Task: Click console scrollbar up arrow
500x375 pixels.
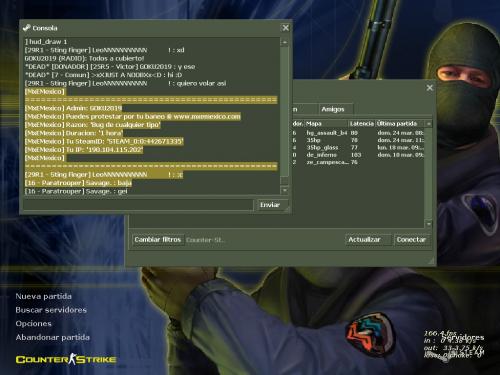Action: [284, 42]
